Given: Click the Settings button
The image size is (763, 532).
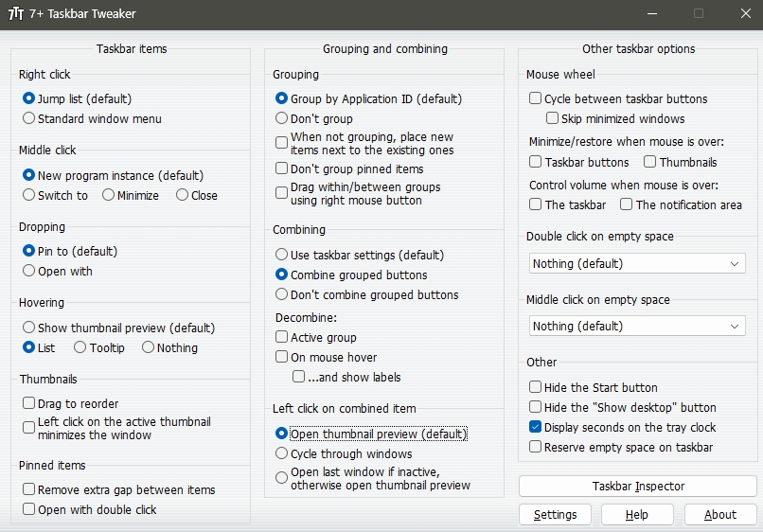Looking at the screenshot, I should click(x=556, y=514).
